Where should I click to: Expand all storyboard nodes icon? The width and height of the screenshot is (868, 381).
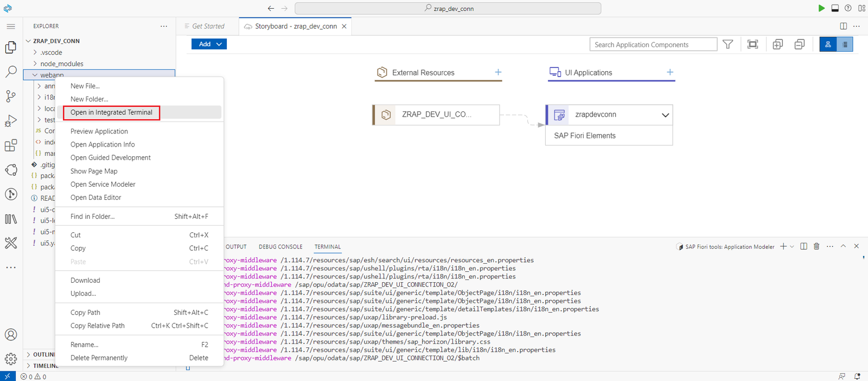point(777,45)
